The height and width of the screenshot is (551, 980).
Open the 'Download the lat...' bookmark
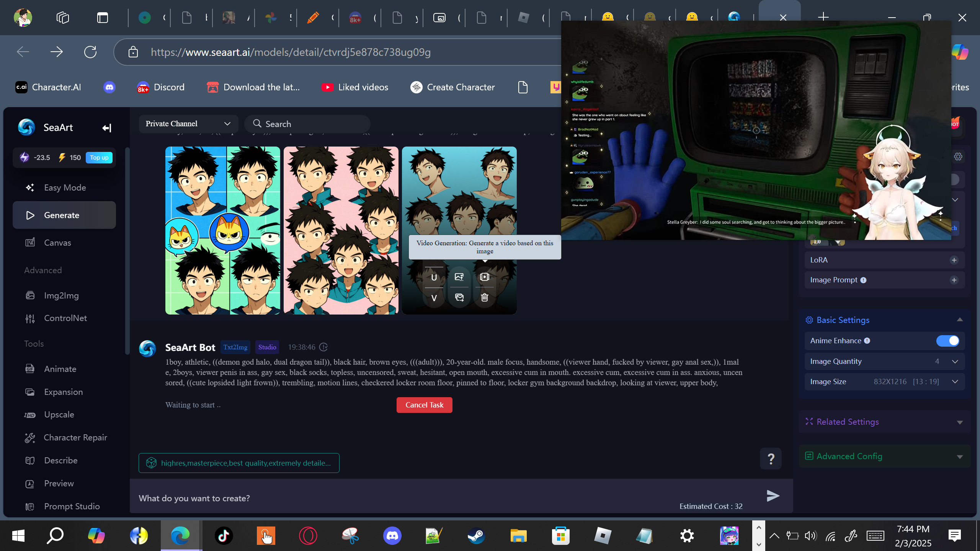pyautogui.click(x=253, y=87)
